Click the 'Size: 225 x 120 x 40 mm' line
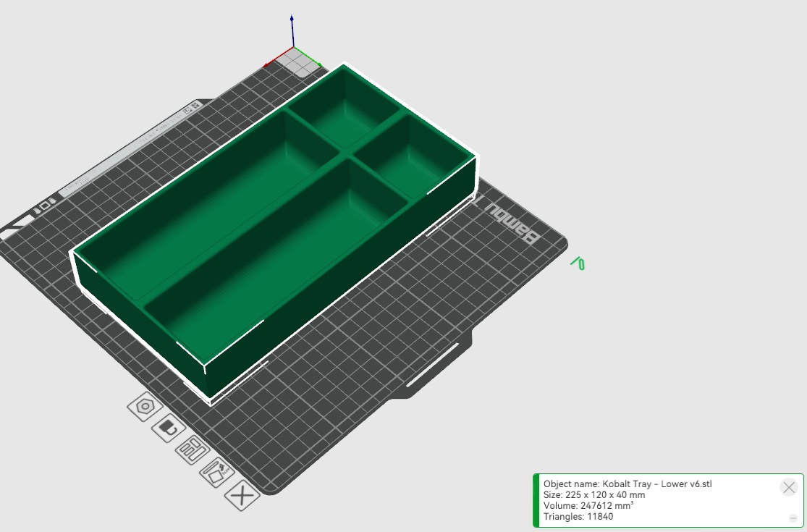The width and height of the screenshot is (807, 532). pos(594,495)
